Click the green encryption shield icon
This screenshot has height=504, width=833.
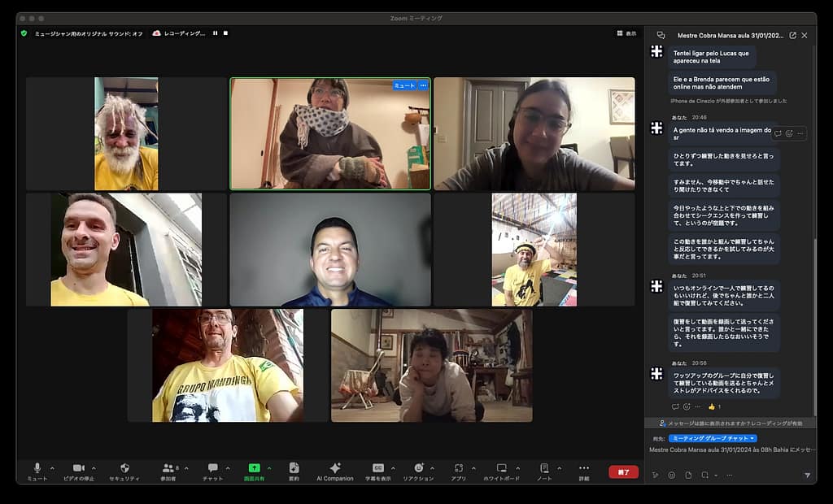[x=24, y=33]
